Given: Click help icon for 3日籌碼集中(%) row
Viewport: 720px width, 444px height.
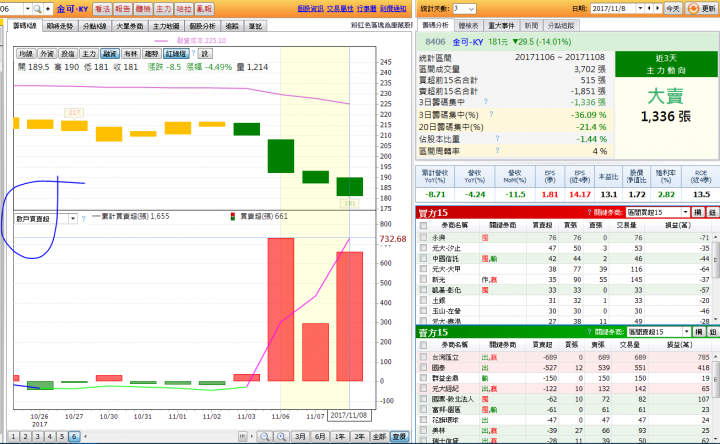Looking at the screenshot, I should [x=491, y=114].
